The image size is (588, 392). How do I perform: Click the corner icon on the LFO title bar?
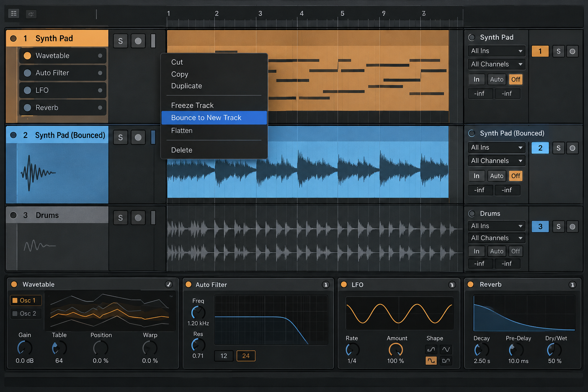tap(452, 284)
